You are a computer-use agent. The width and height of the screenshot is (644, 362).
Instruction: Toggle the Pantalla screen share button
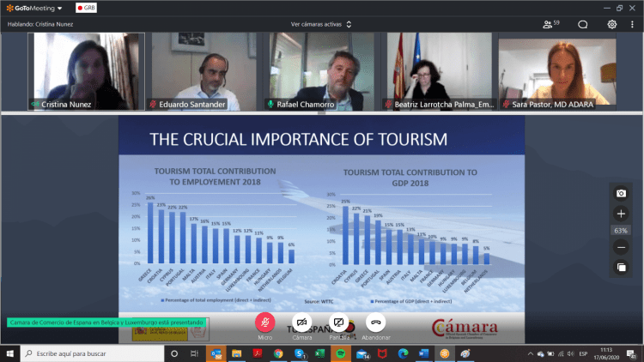click(x=339, y=323)
